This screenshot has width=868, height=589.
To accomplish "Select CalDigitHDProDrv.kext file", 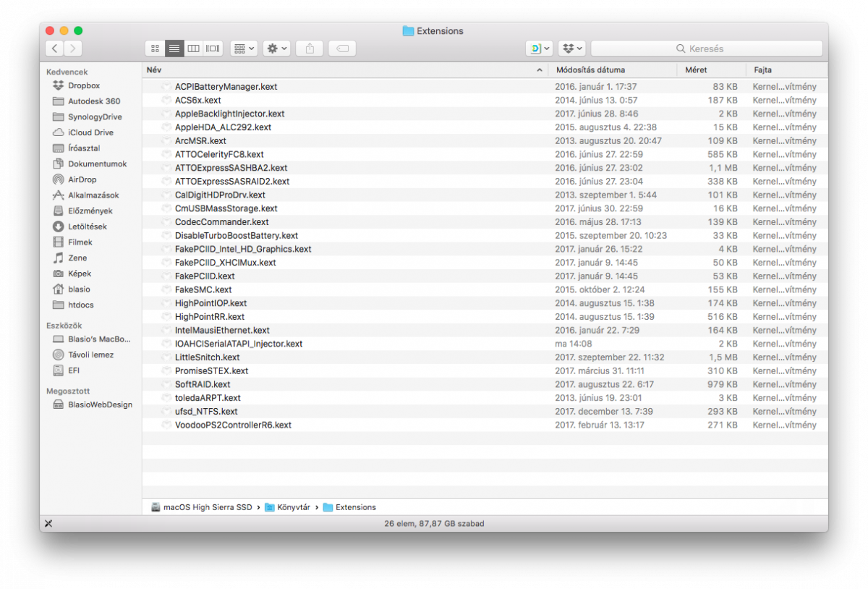I will pos(485,195).
